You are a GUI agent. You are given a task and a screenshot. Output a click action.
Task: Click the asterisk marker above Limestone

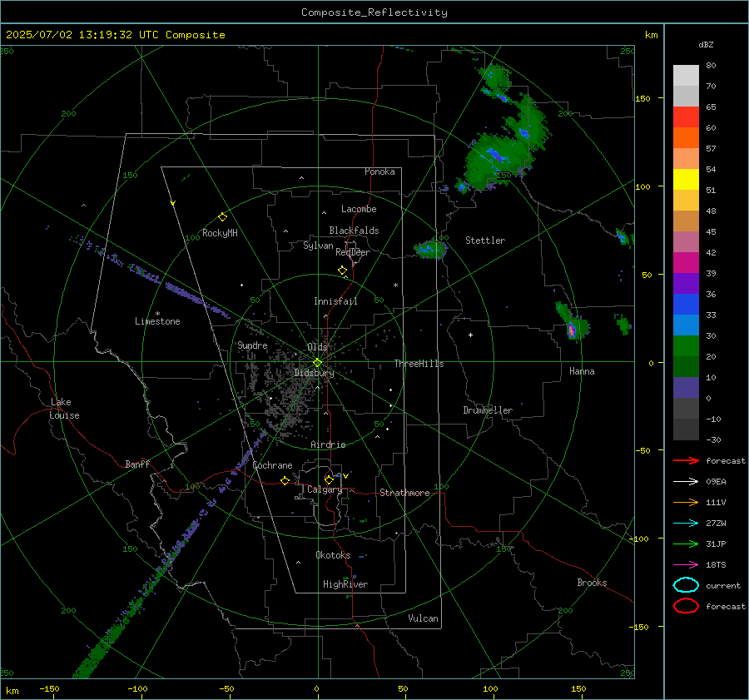pyautogui.click(x=157, y=314)
